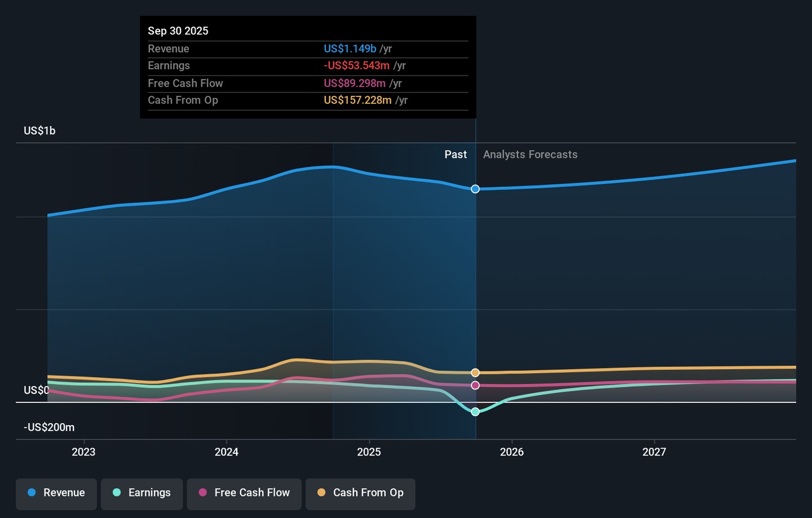Click the orange Cash From Op marker
Screen dimensions: 812x518
pos(475,373)
